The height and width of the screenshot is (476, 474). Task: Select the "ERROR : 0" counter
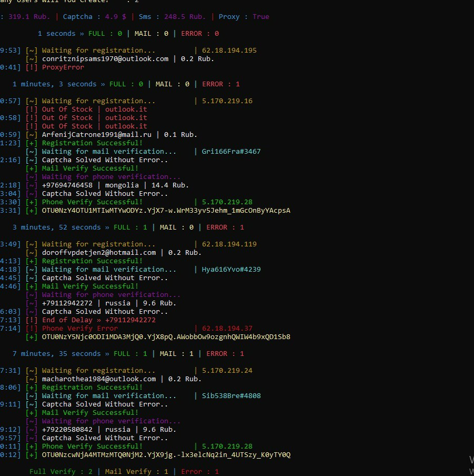[200, 33]
